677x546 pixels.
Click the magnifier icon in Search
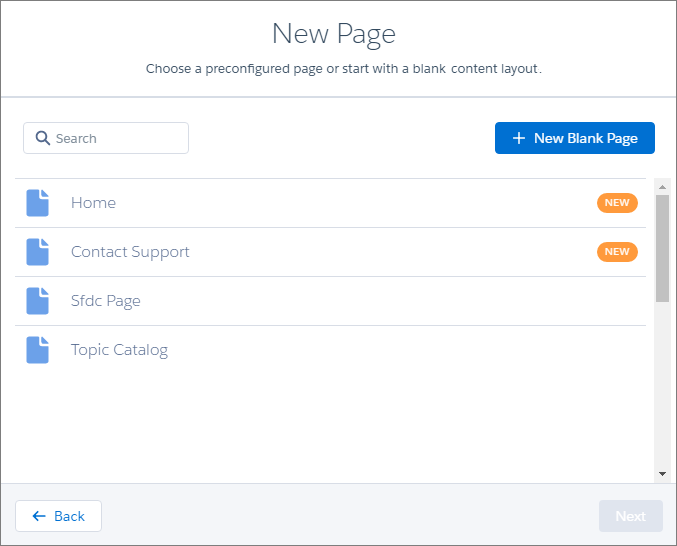coord(43,138)
